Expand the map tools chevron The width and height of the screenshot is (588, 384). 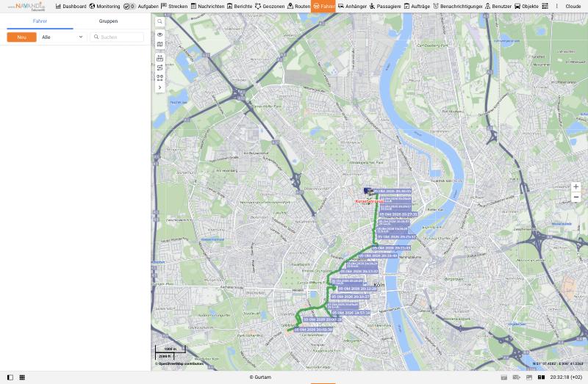[x=159, y=87]
